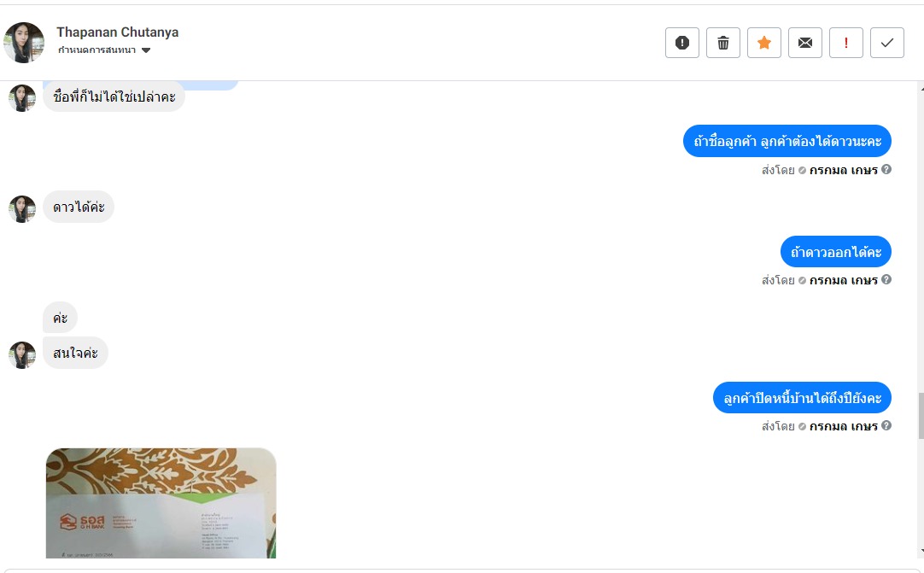Screen dimensions: 924x573
Task: Expand the กำหนดการสนทนา dropdown arrow
Action: [146, 50]
